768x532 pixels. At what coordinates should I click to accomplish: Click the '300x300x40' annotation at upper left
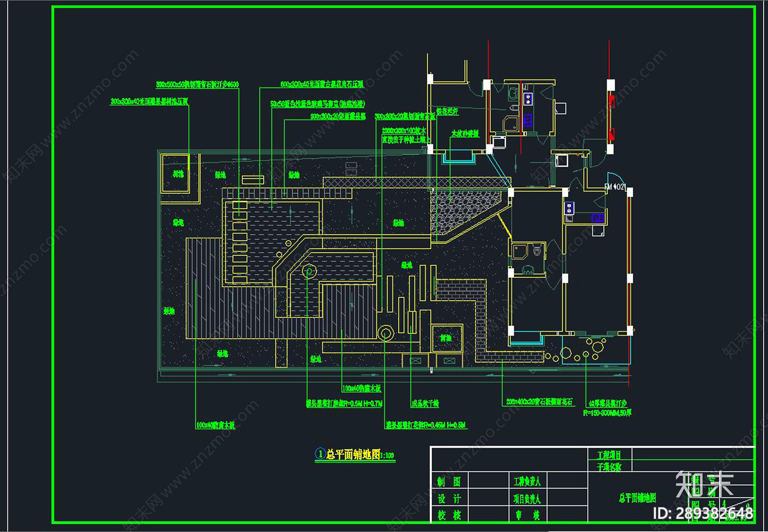[149, 101]
